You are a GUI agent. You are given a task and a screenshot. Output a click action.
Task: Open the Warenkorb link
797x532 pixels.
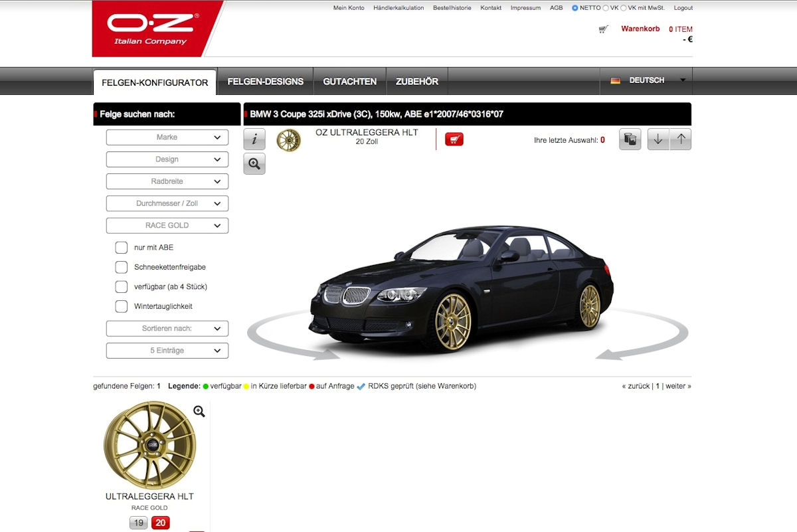click(x=640, y=29)
